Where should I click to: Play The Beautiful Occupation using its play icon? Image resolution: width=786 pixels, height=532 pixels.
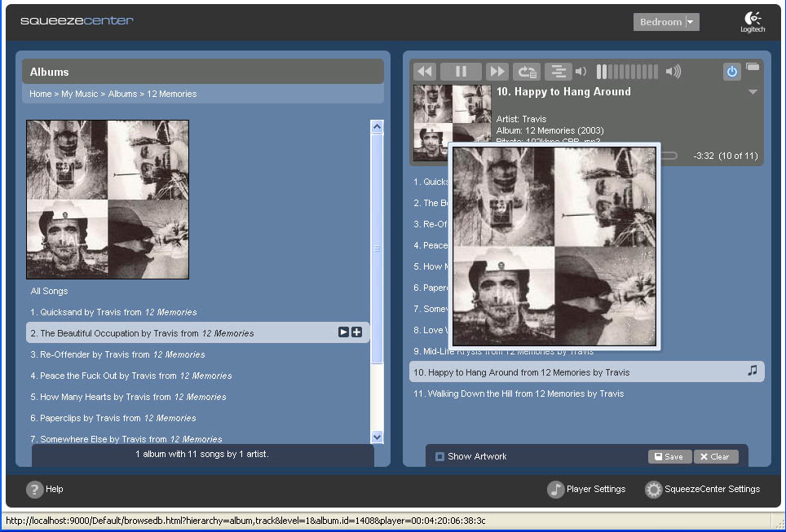click(x=343, y=332)
